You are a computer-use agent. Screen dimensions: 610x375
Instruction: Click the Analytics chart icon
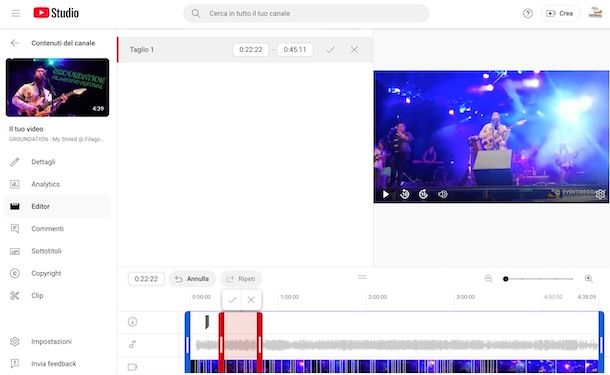point(15,184)
